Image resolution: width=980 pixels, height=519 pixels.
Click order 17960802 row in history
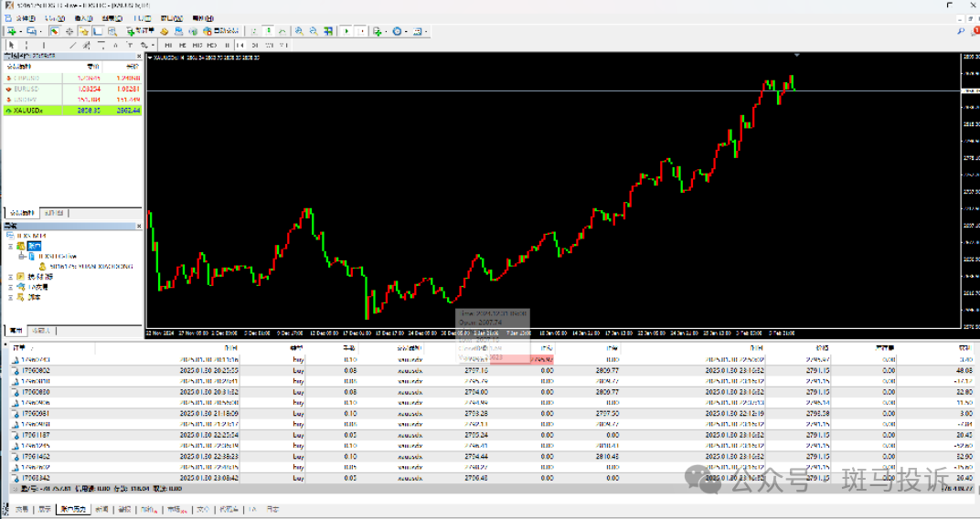click(x=493, y=370)
